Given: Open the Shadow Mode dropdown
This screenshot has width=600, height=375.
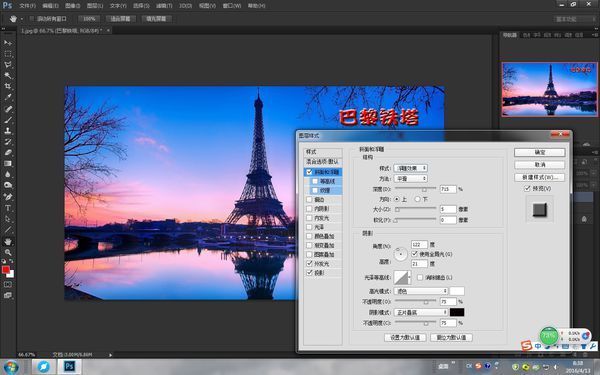Looking at the screenshot, I should click(421, 313).
